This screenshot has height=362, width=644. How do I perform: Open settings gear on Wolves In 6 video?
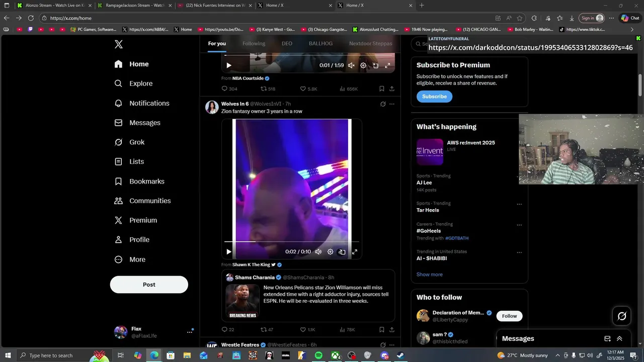(x=330, y=252)
